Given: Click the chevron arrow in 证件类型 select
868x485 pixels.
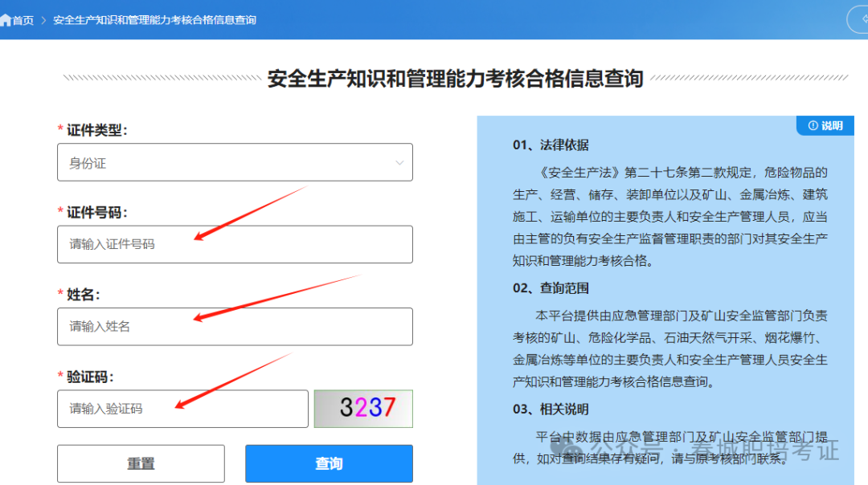Looking at the screenshot, I should [399, 163].
